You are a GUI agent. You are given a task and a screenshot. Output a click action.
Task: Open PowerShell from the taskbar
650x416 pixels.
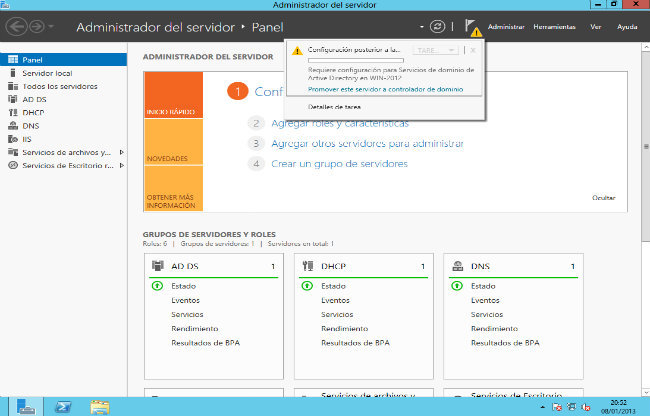tap(61, 406)
